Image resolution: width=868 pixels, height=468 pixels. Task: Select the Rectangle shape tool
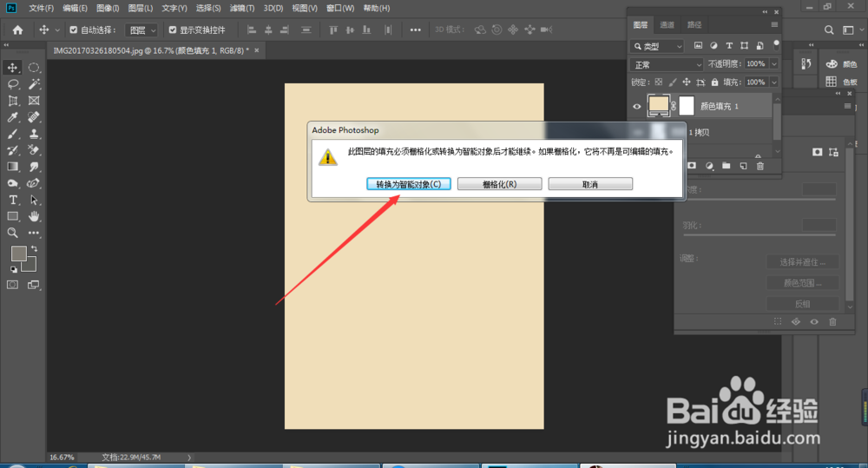click(12, 216)
